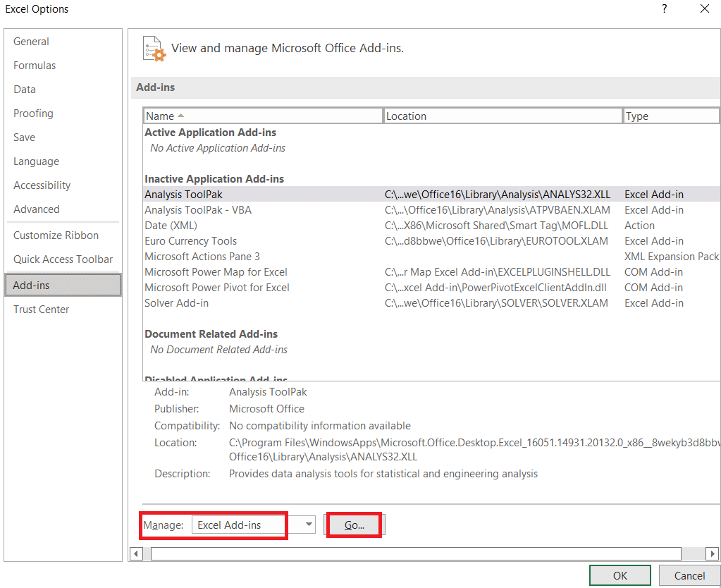Image resolution: width=721 pixels, height=588 pixels.
Task: Open the General options category
Action: point(32,42)
